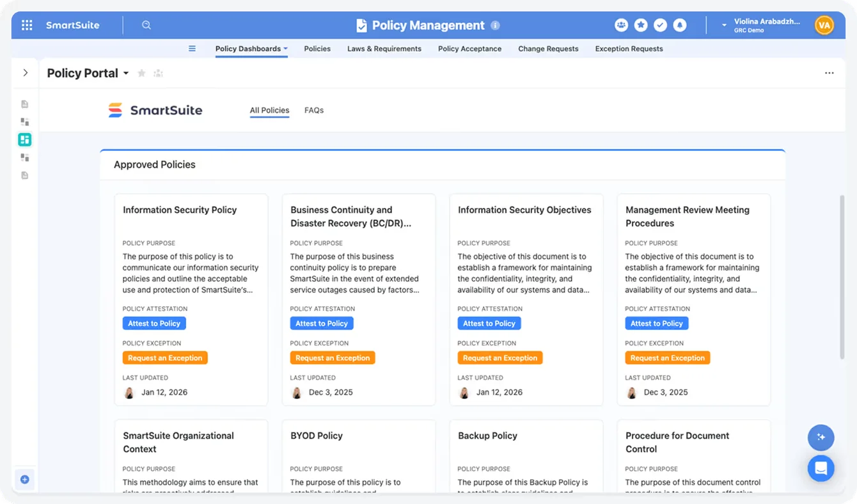The width and height of the screenshot is (857, 504).
Task: Star the Policy Portal dashboard
Action: pos(142,74)
